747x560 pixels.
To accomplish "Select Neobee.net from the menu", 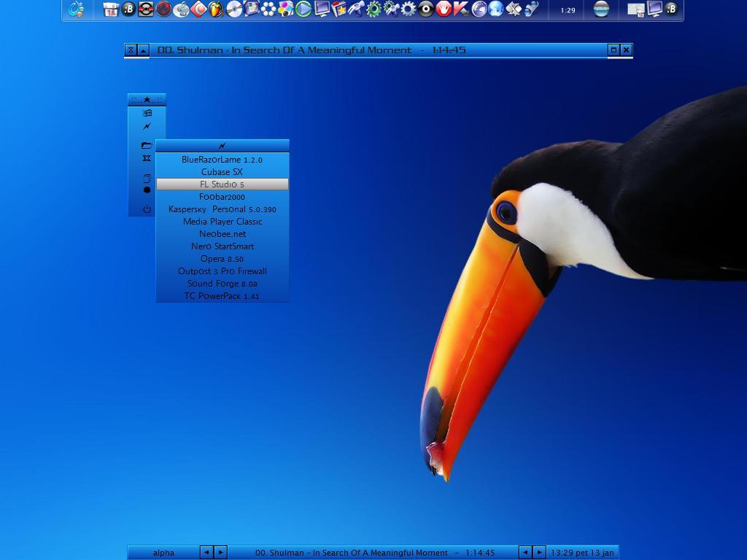I will [x=222, y=234].
